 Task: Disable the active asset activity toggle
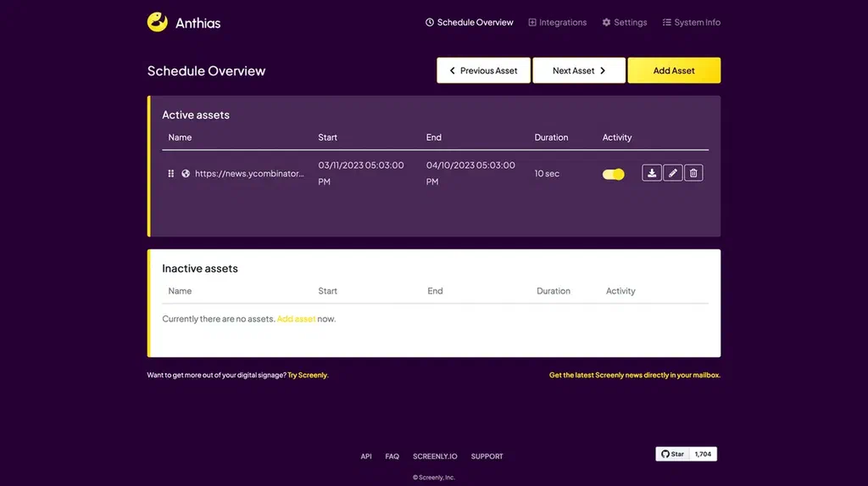coord(614,174)
